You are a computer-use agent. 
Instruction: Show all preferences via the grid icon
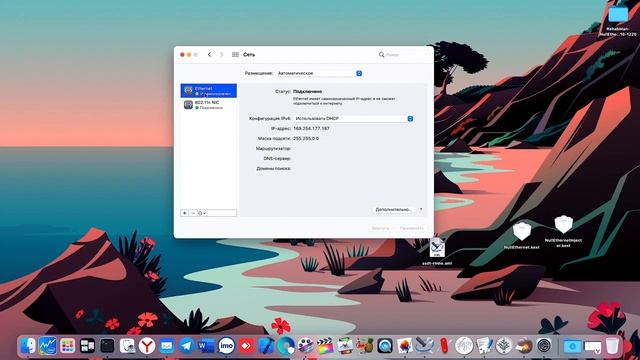click(x=236, y=54)
